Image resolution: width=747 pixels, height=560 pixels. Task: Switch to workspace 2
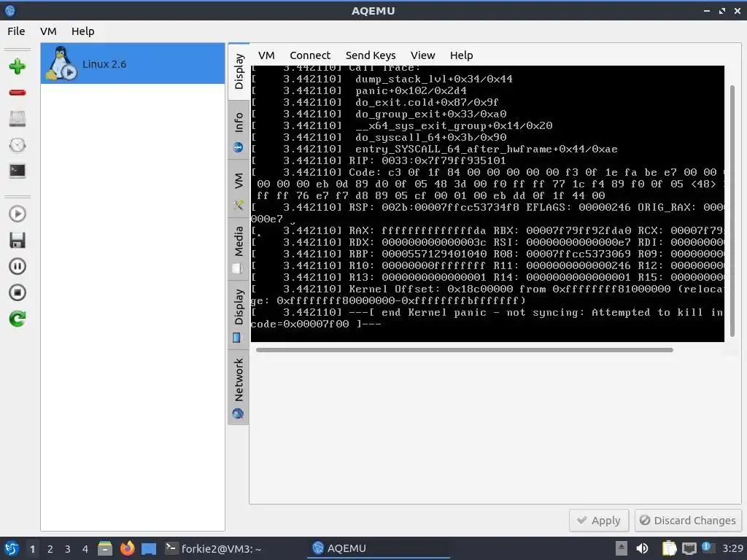tap(50, 548)
